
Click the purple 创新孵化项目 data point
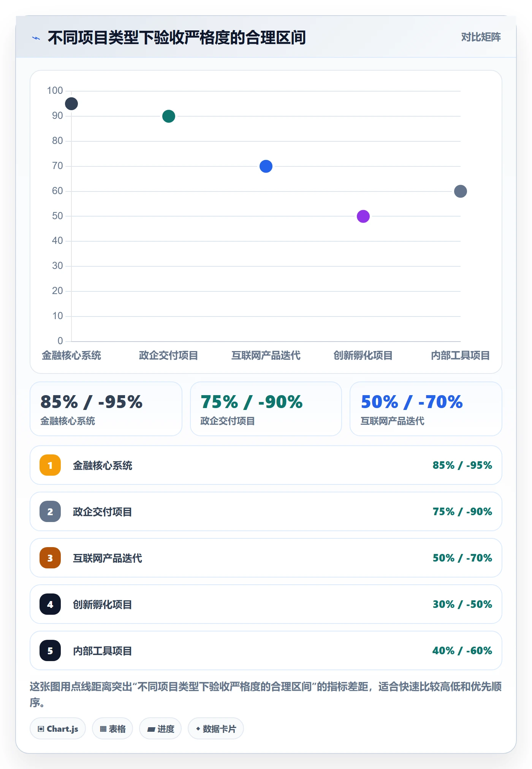click(x=363, y=217)
